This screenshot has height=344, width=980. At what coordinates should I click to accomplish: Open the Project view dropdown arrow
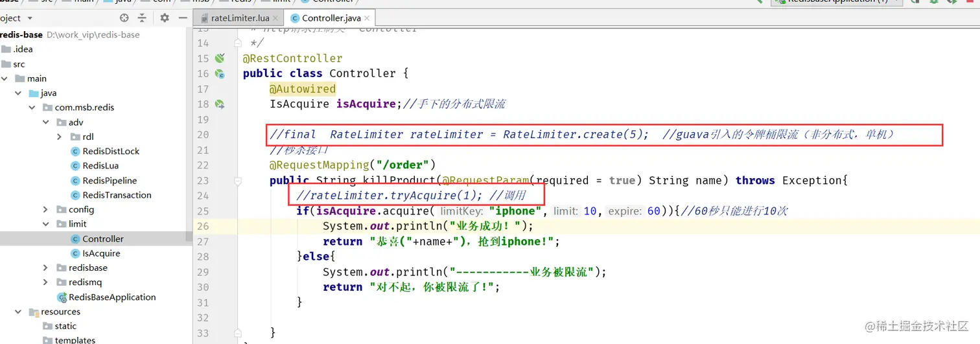(30, 18)
